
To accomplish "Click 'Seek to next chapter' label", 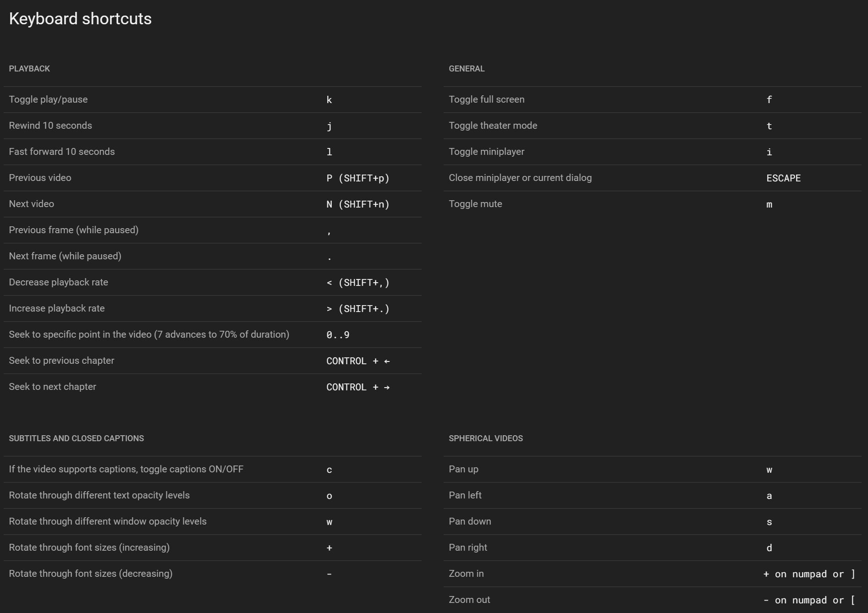I will click(x=53, y=387).
